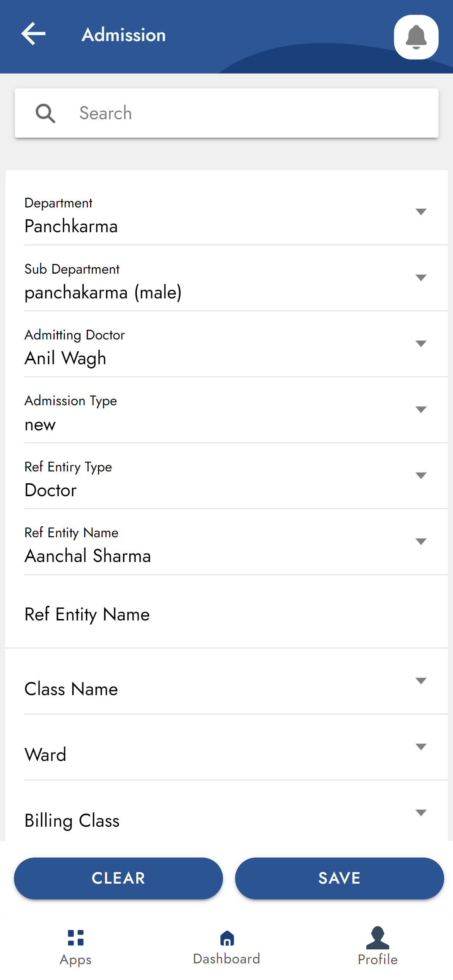This screenshot has height=980, width=453.
Task: Click the search magnifier icon
Action: click(x=45, y=113)
